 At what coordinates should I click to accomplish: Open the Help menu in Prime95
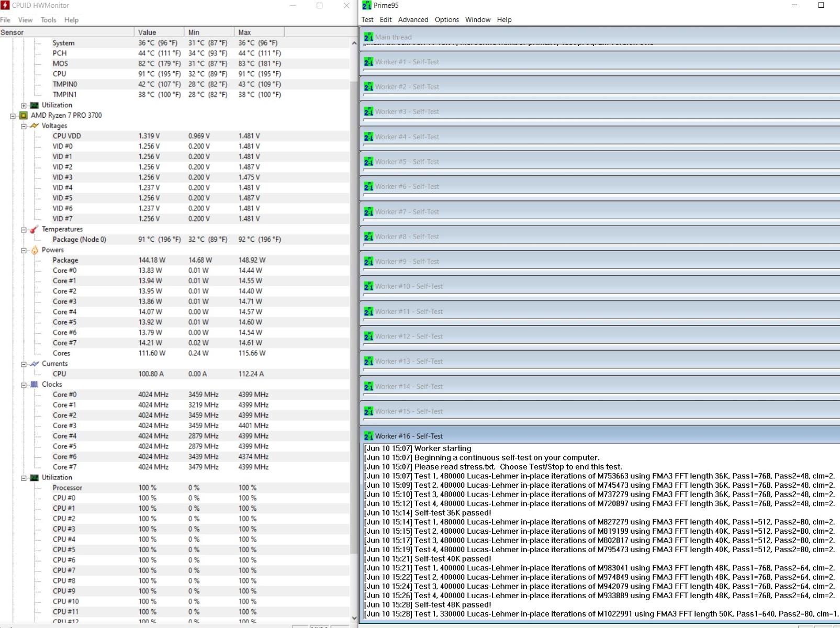[x=504, y=20]
